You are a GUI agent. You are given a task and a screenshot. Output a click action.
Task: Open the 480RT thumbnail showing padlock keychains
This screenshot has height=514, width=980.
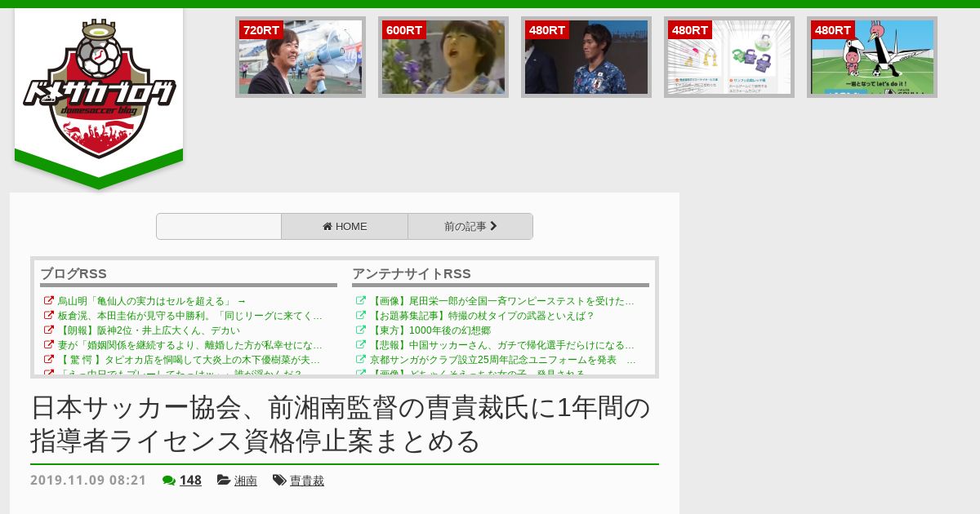pyautogui.click(x=729, y=57)
